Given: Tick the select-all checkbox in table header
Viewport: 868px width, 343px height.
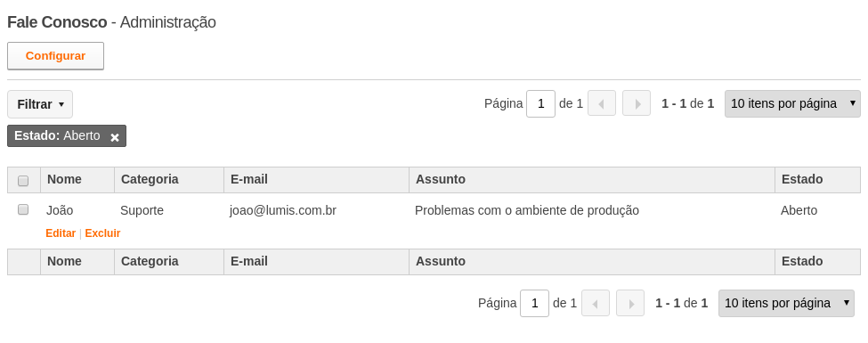Looking at the screenshot, I should 23,181.
